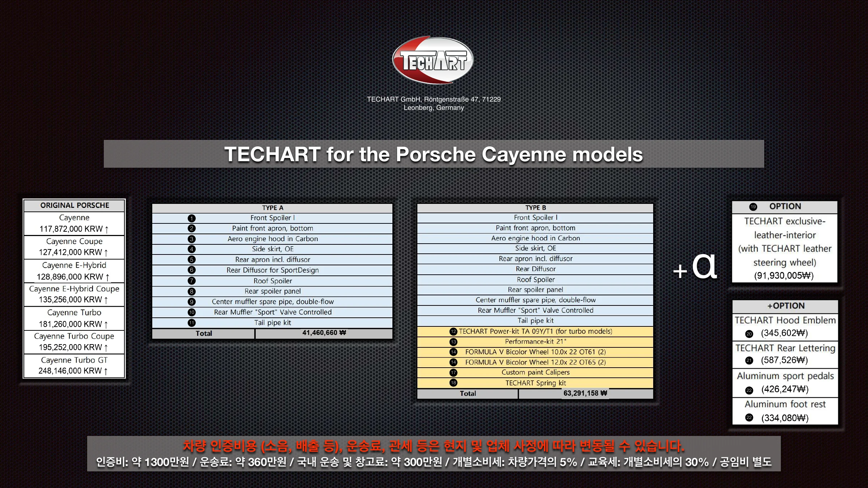Click Rear Diffusor row in Type B
This screenshot has height=488, width=868.
click(535, 269)
